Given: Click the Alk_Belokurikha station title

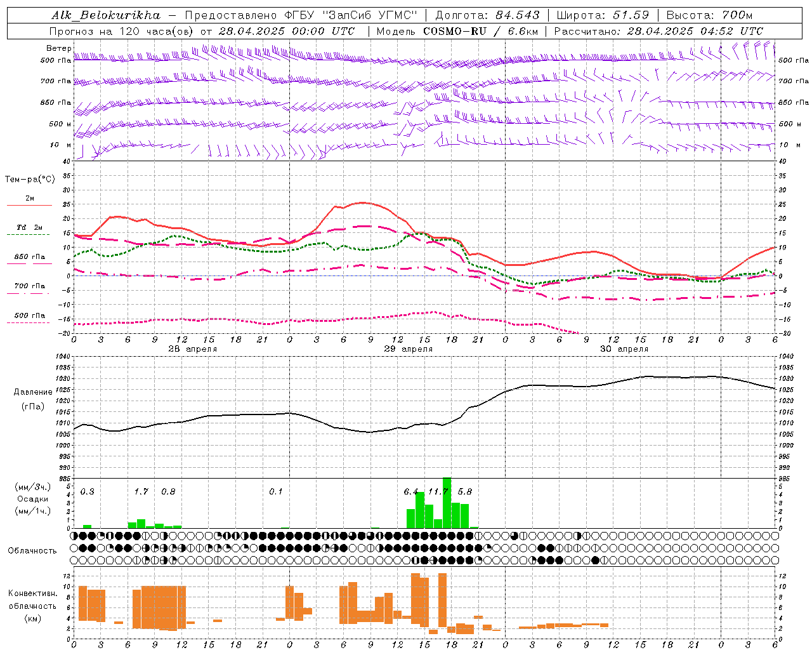Looking at the screenshot, I should tap(106, 15).
